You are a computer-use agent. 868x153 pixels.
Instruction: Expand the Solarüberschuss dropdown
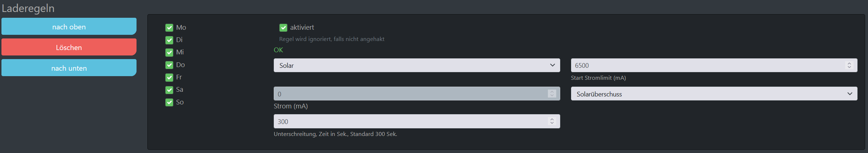click(x=713, y=94)
